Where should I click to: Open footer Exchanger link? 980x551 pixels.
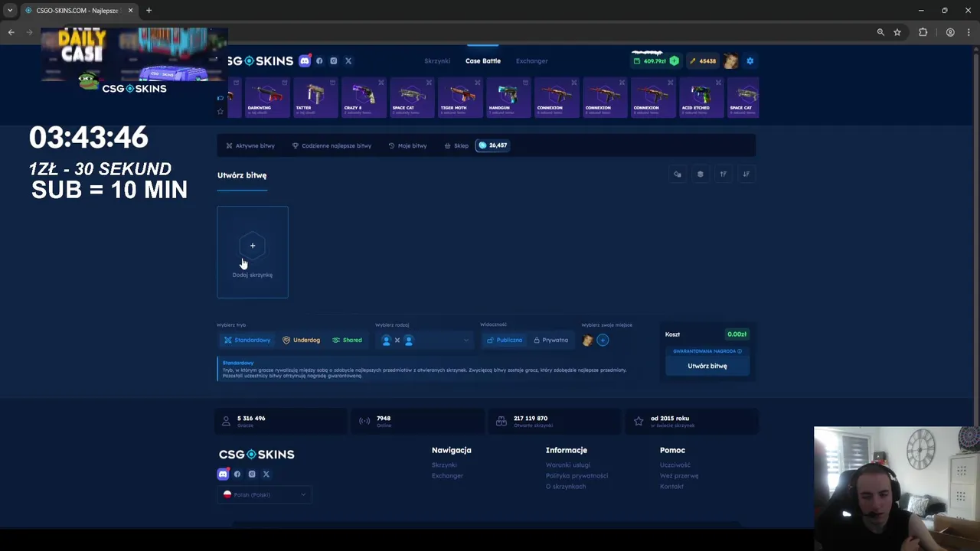click(x=447, y=475)
